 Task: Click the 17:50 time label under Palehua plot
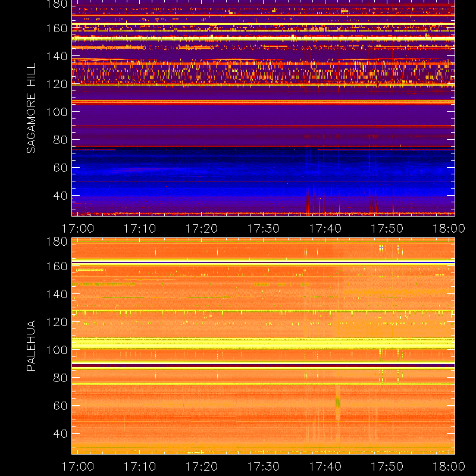coord(387,466)
